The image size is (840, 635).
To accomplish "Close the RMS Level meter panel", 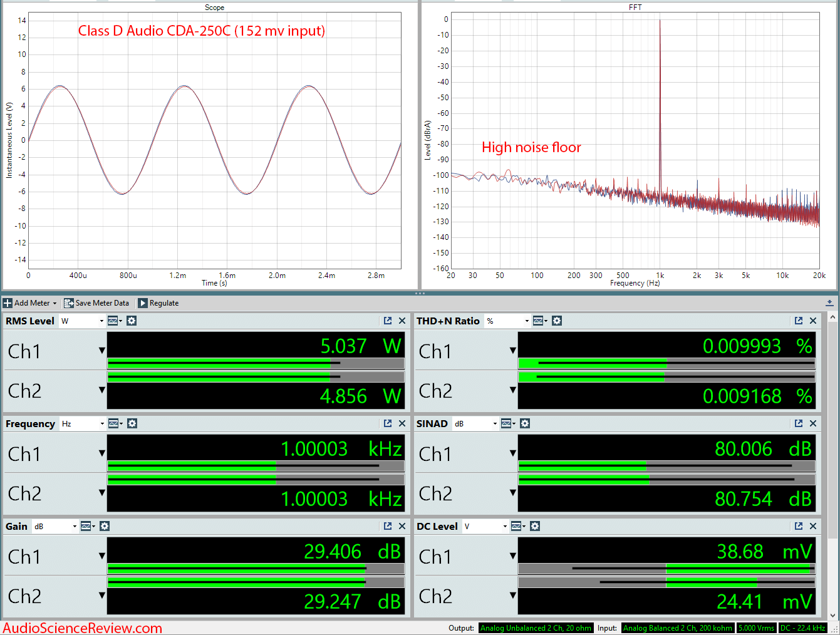I will click(x=402, y=321).
